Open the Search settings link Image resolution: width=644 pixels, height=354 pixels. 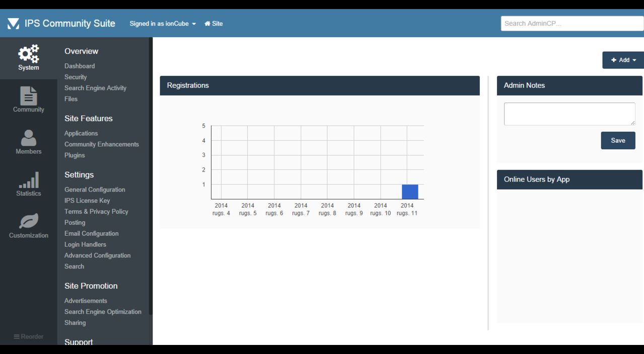click(74, 267)
